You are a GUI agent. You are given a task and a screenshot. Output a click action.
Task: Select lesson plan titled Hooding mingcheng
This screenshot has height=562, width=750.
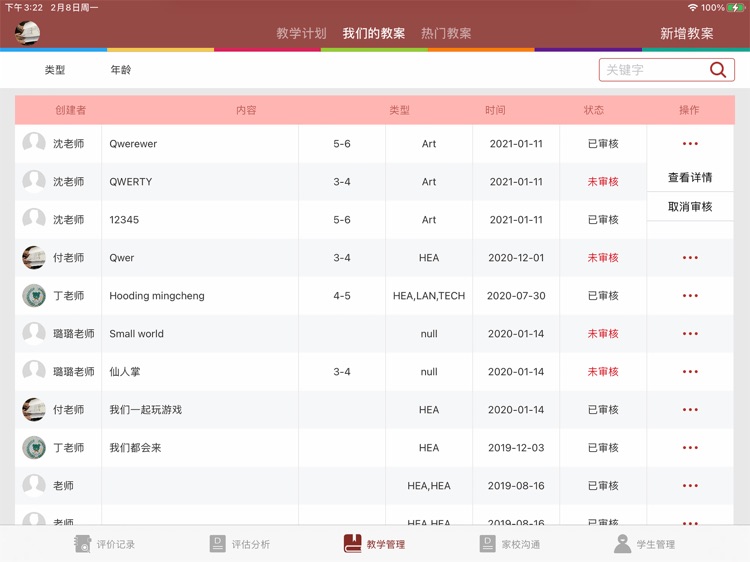point(157,296)
